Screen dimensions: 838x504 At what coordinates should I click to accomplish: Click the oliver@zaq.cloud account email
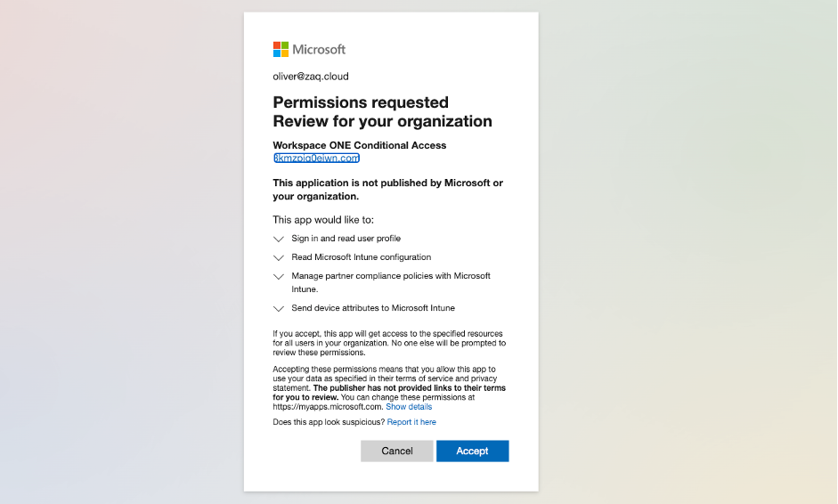click(311, 77)
